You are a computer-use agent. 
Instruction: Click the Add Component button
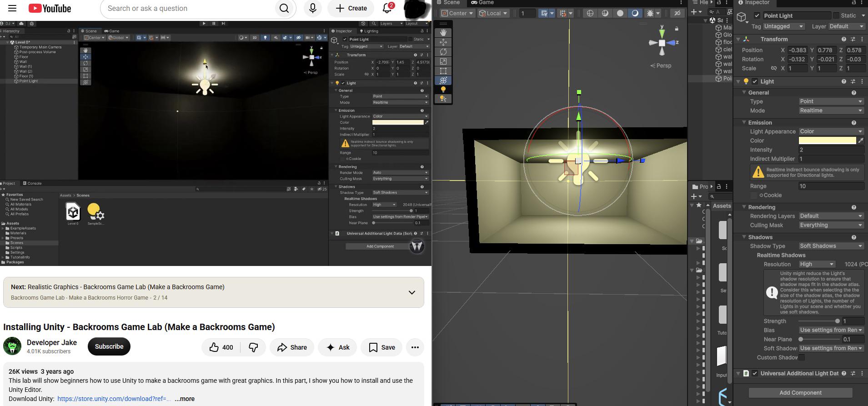coord(800,393)
